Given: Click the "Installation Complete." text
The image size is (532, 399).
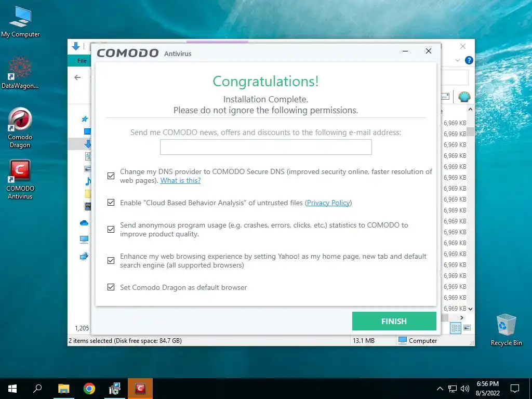Looking at the screenshot, I should [x=265, y=99].
